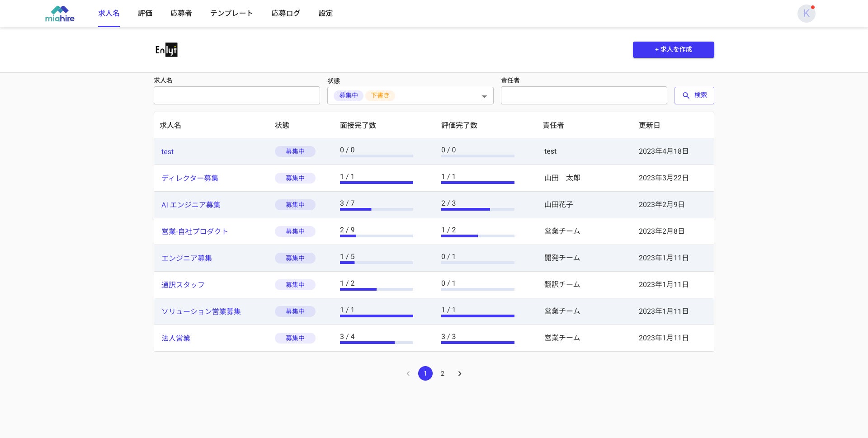The height and width of the screenshot is (438, 868).
Task: Expand the 状態 filter dropdown arrow
Action: point(484,96)
